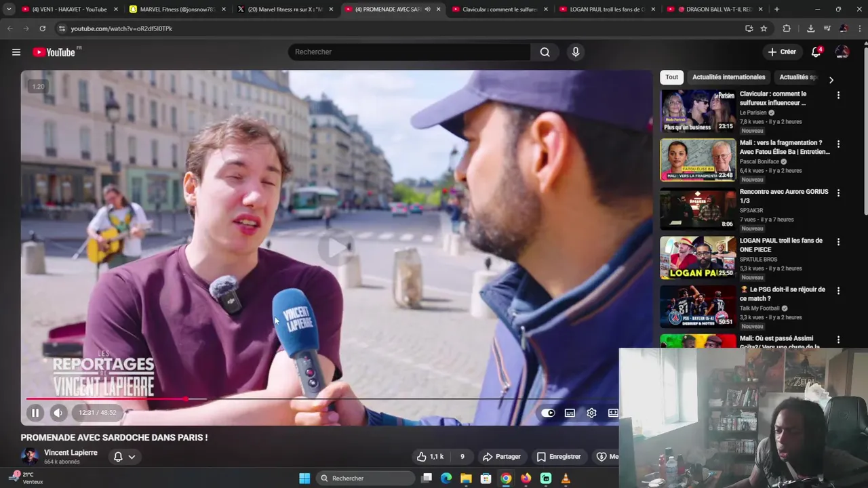Open Microsoft Edge from the taskbar
This screenshot has height=488, width=868.
pos(446,479)
